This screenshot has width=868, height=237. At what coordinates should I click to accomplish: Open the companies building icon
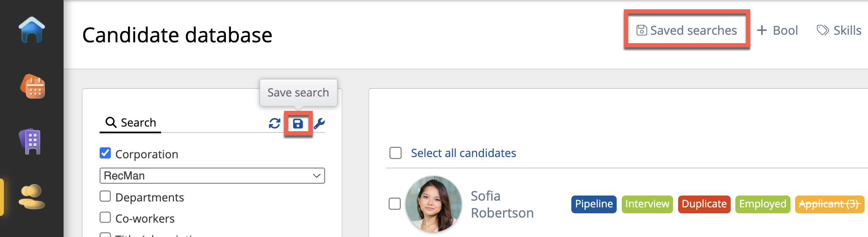click(x=31, y=141)
